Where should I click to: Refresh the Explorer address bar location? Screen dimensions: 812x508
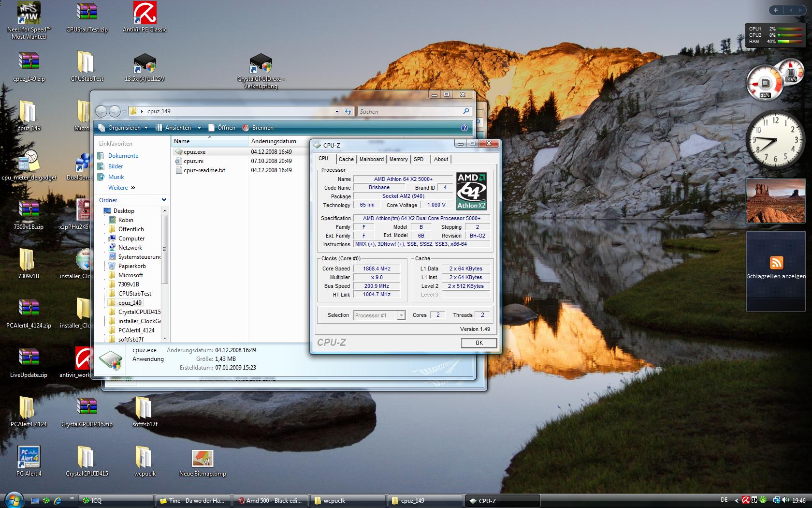(348, 111)
